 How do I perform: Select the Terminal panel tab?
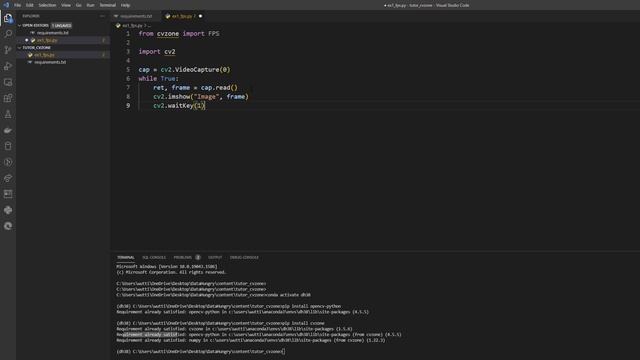[x=126, y=258]
